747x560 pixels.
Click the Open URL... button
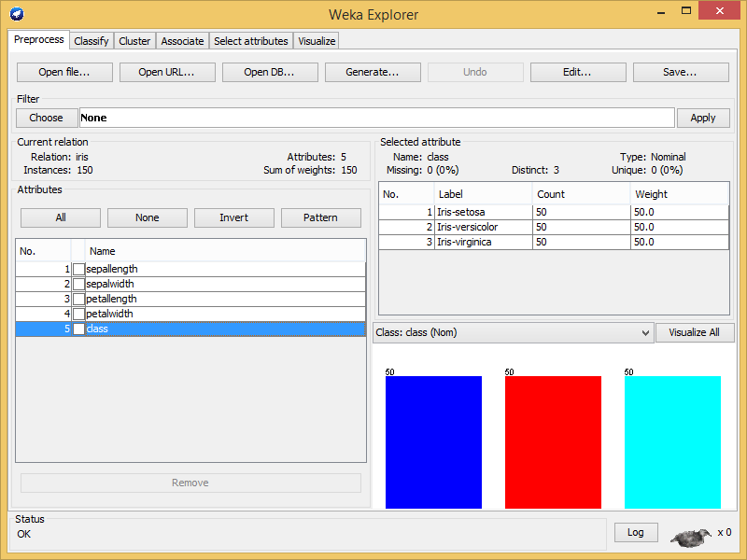(167, 73)
